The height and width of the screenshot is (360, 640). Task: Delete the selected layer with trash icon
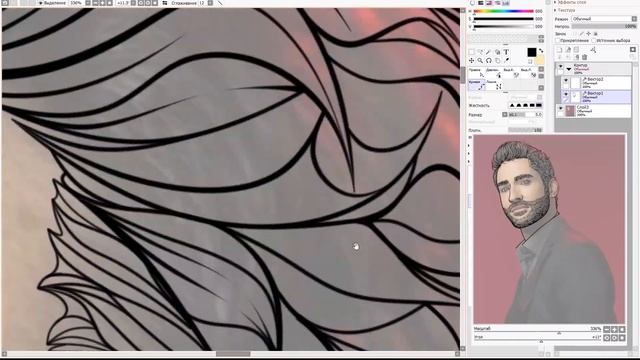click(x=584, y=57)
